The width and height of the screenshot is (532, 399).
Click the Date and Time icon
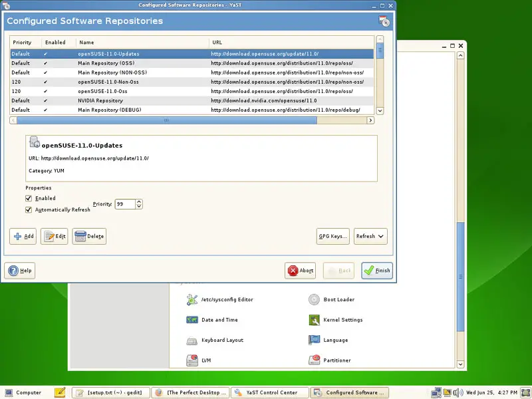coord(192,320)
